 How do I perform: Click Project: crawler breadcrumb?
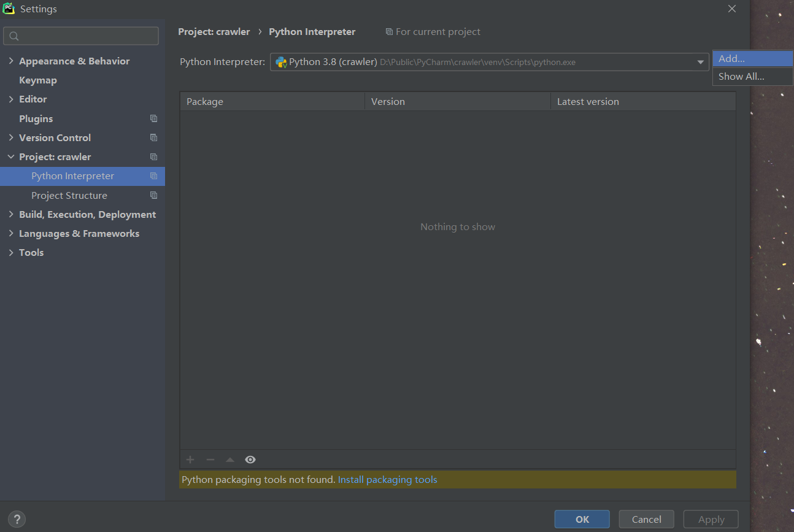(x=214, y=31)
